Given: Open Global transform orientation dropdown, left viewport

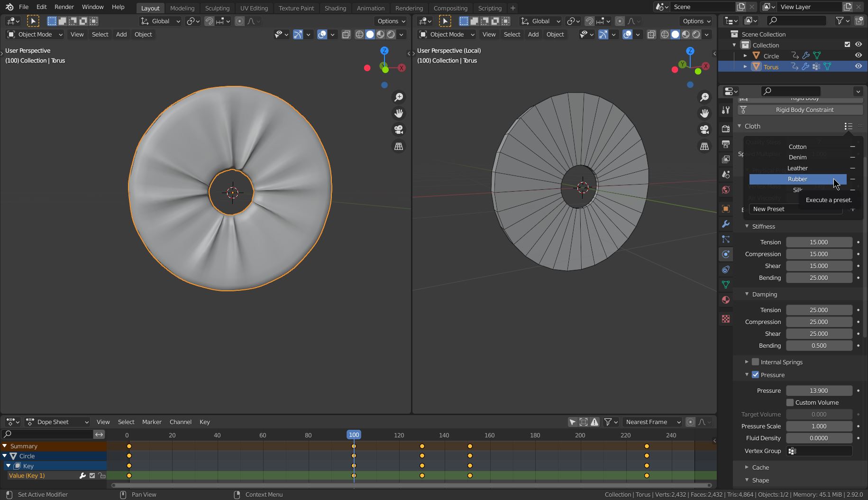Looking at the screenshot, I should point(160,21).
